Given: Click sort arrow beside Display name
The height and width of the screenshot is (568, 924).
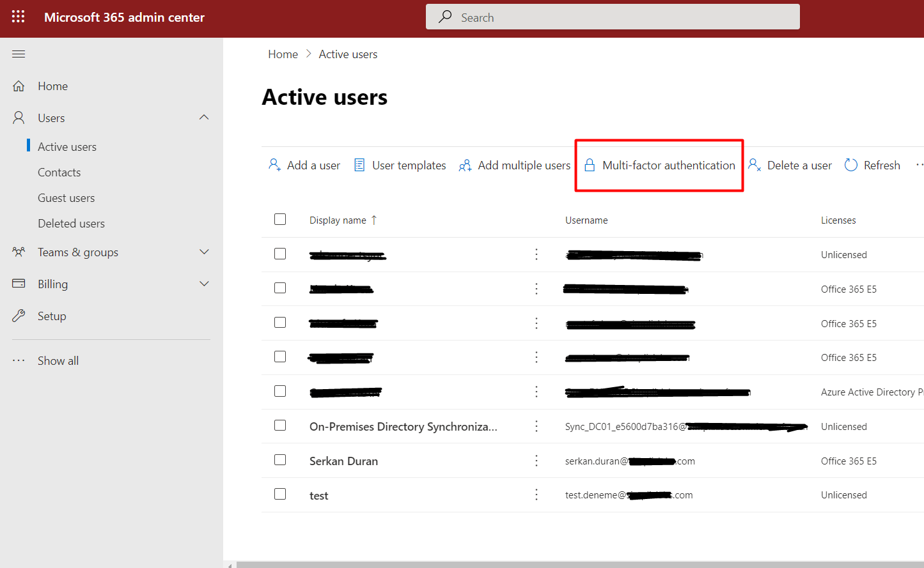Looking at the screenshot, I should tap(374, 220).
